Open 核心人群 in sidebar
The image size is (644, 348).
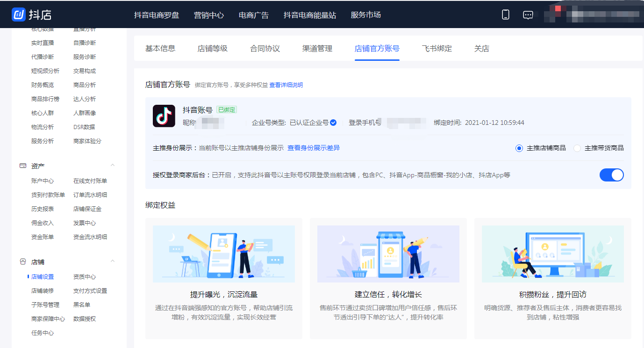point(43,113)
